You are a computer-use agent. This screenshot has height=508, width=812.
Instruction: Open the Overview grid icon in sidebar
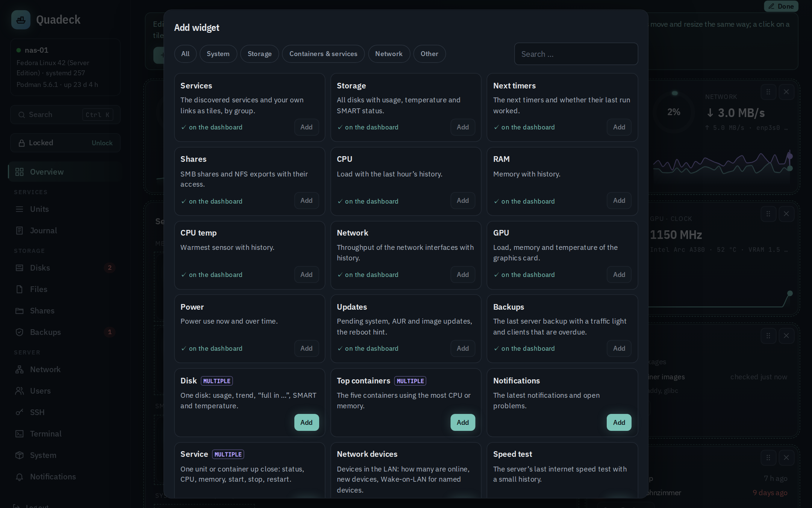[20, 172]
